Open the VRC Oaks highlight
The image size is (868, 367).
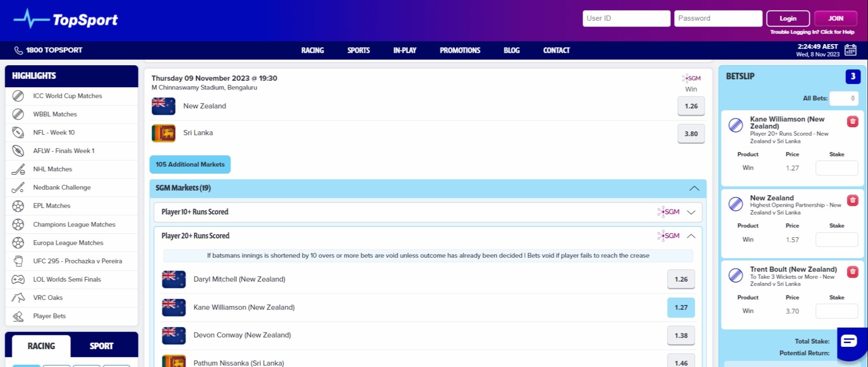(48, 298)
